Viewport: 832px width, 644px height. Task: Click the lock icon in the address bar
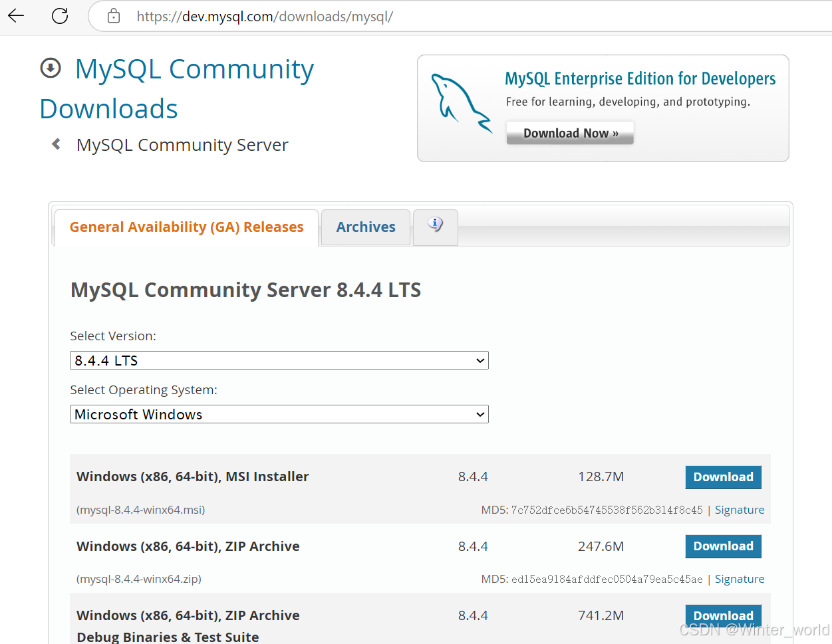tap(114, 16)
